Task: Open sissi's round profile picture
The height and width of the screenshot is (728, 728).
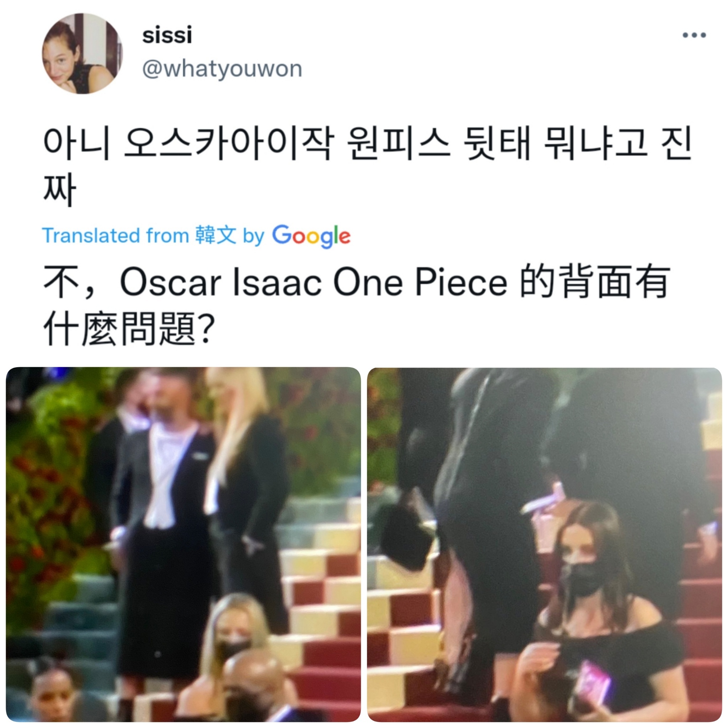Action: 82,54
